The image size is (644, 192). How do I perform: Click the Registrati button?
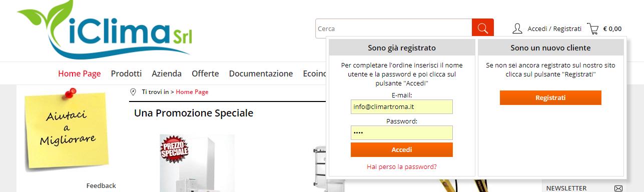click(550, 97)
